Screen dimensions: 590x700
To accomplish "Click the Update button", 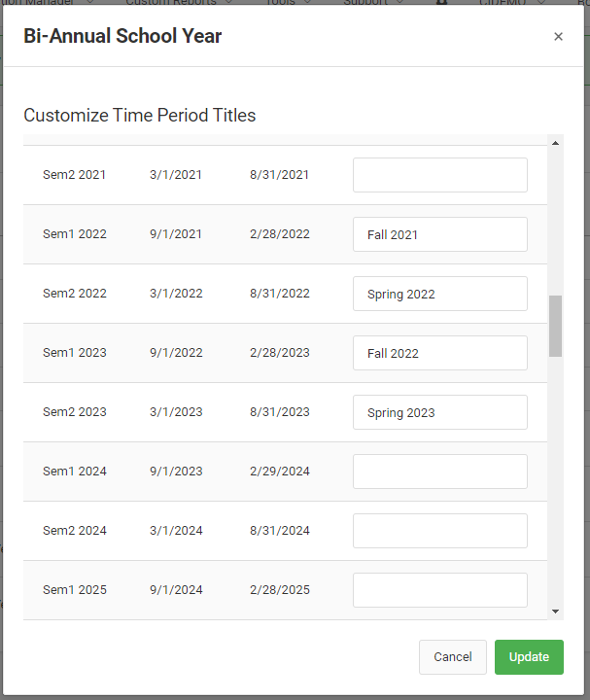I will coord(529,657).
